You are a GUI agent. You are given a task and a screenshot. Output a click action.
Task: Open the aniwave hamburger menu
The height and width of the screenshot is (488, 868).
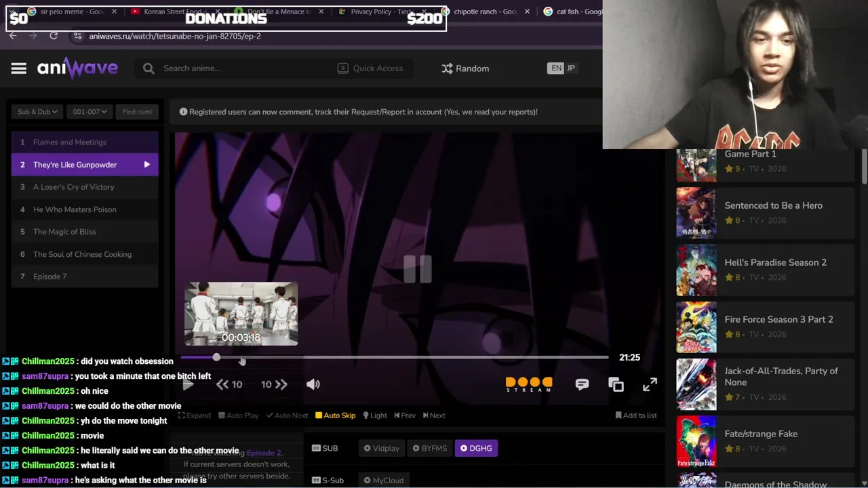18,68
